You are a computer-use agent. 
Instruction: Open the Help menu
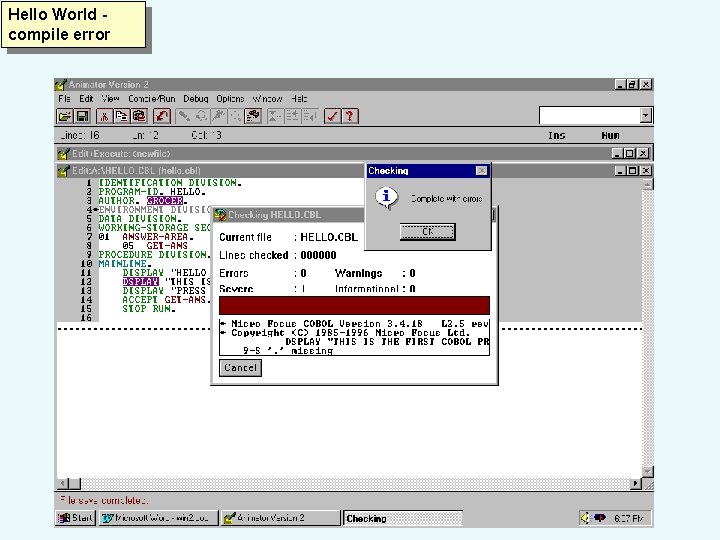pyautogui.click(x=299, y=99)
